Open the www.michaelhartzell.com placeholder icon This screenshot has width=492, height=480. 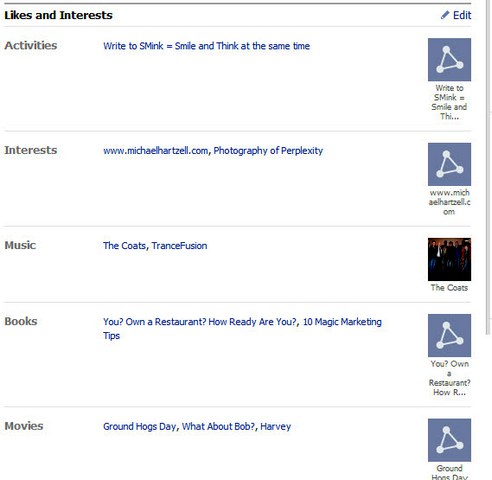[449, 164]
